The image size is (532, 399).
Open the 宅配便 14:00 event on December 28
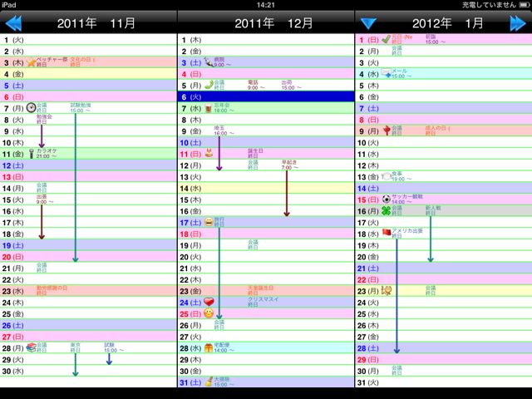point(224,347)
